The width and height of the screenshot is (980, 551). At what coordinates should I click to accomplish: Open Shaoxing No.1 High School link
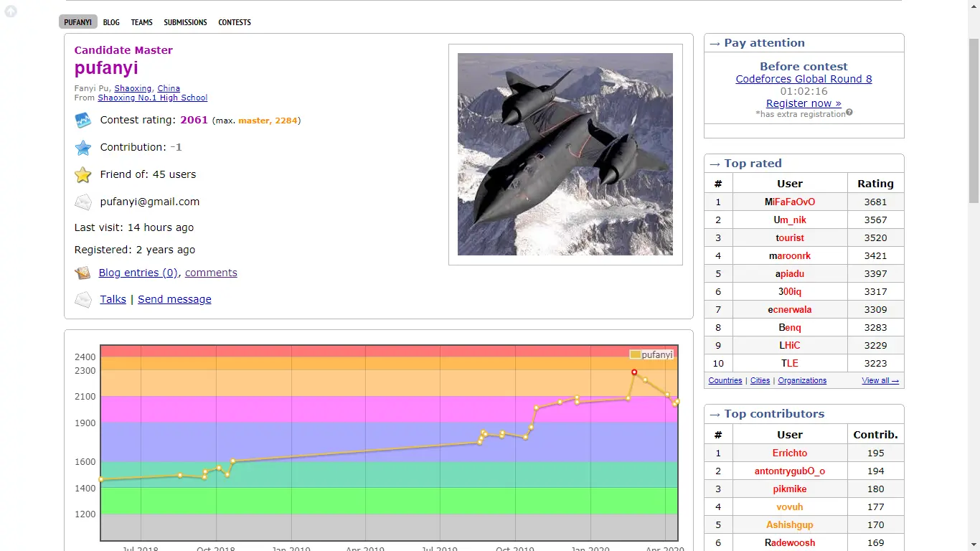click(x=152, y=98)
